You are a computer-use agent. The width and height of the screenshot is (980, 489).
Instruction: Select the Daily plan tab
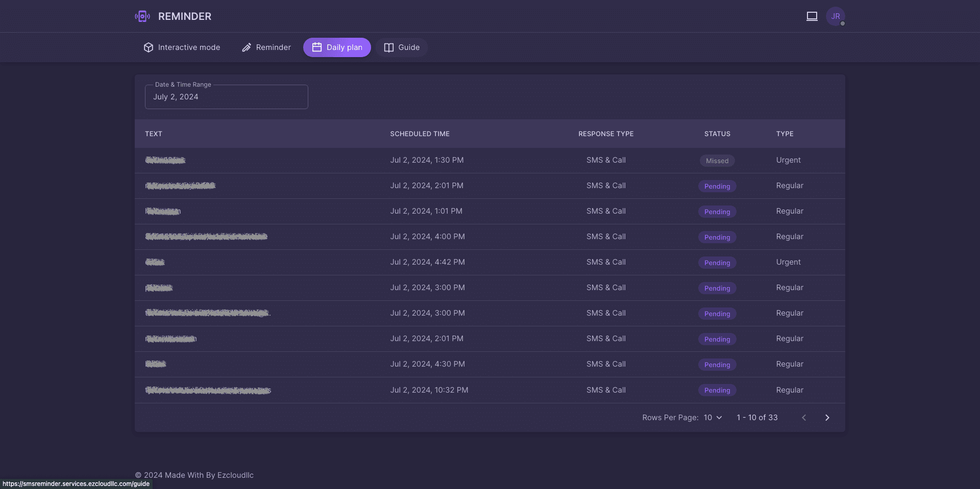pyautogui.click(x=337, y=47)
